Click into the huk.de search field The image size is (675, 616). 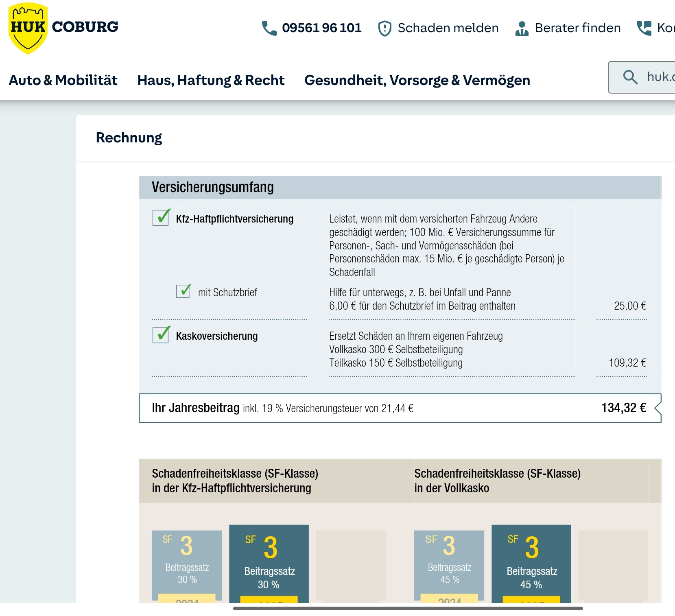(659, 77)
